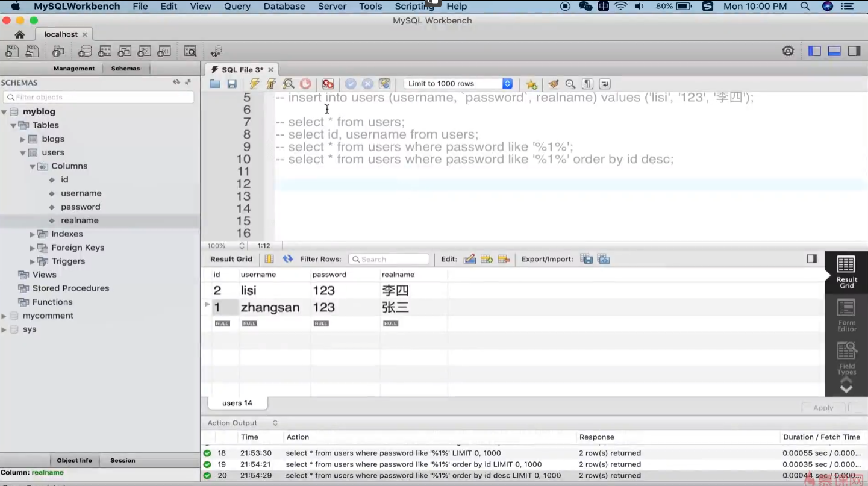Create a new schema from toolbar
The height and width of the screenshot is (486, 868).
click(85, 51)
